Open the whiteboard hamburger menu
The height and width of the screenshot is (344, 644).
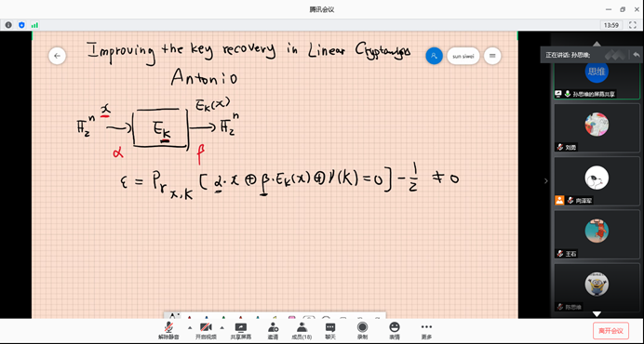click(x=492, y=56)
